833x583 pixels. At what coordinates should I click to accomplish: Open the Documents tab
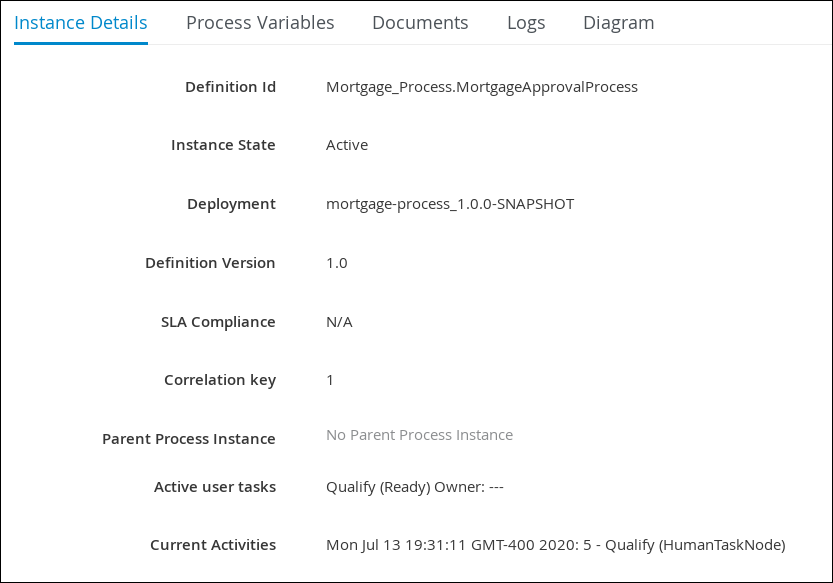click(420, 23)
